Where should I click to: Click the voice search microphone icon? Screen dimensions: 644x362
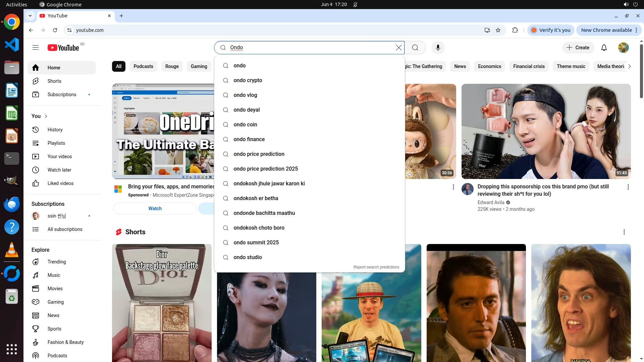pos(438,48)
